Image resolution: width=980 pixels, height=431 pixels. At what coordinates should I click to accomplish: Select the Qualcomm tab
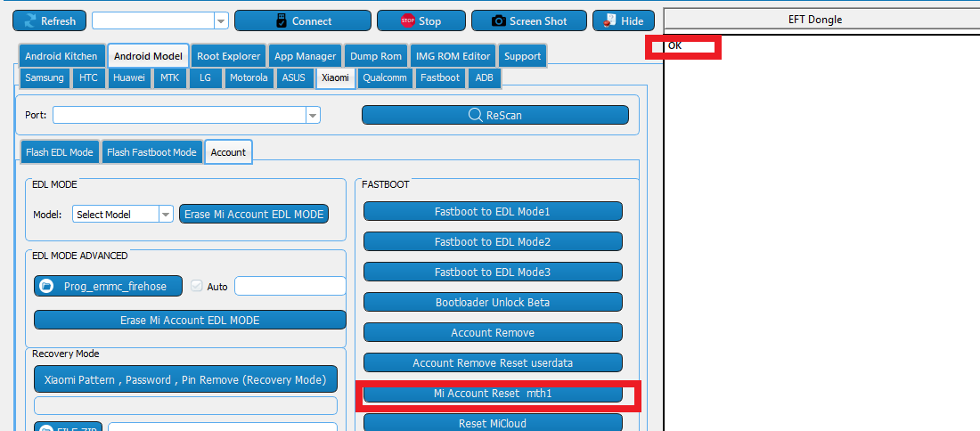[x=386, y=78]
